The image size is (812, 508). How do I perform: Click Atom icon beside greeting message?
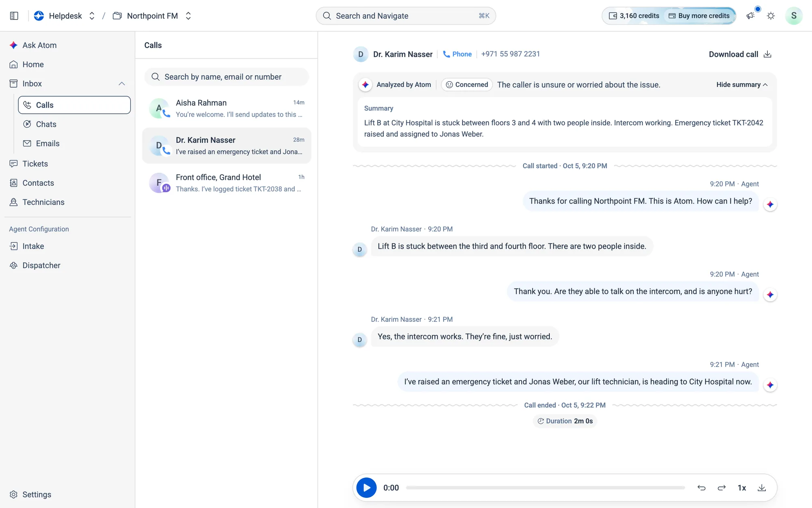pos(770,204)
